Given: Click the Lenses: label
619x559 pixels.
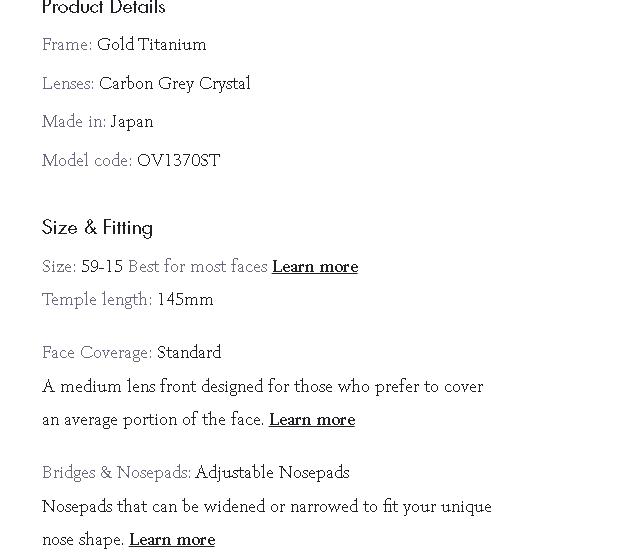Looking at the screenshot, I should click(68, 84).
